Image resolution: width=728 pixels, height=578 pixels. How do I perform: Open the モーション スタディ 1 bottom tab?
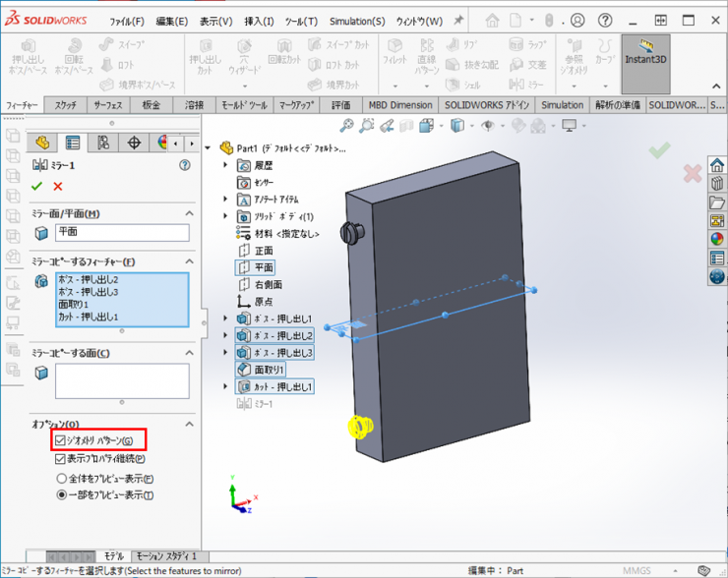(166, 556)
